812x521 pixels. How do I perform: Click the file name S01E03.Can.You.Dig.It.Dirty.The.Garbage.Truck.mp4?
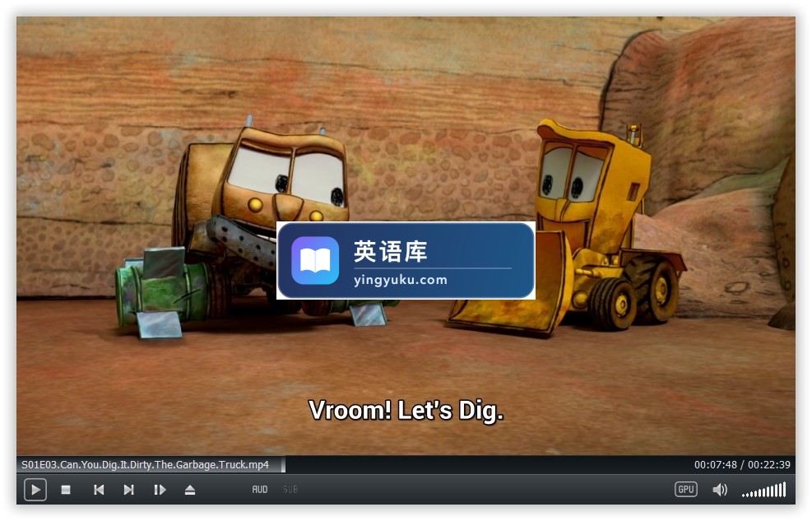145,464
